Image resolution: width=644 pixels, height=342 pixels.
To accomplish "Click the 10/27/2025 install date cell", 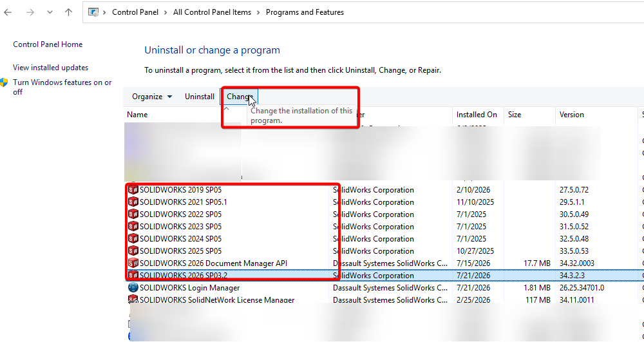I will (475, 251).
